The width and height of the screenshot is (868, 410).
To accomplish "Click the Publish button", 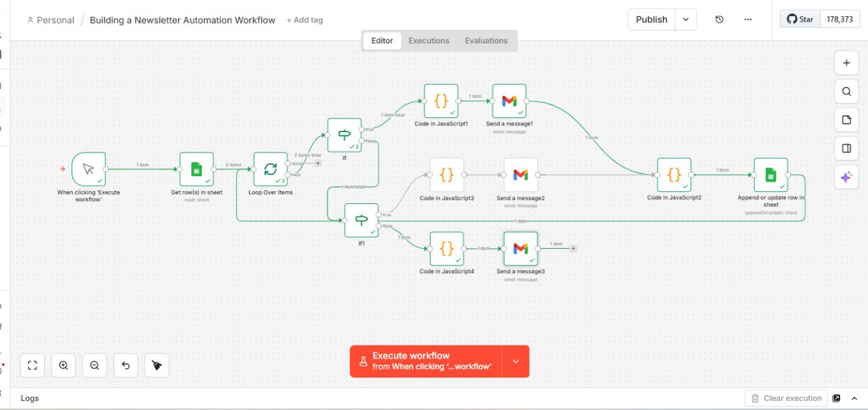I will tap(652, 20).
